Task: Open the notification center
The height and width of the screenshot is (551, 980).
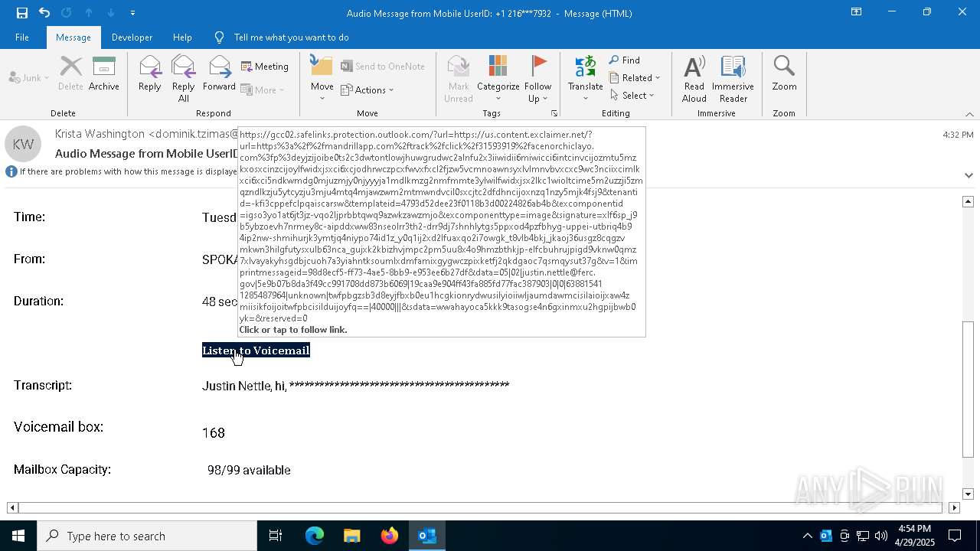Action: (x=955, y=536)
